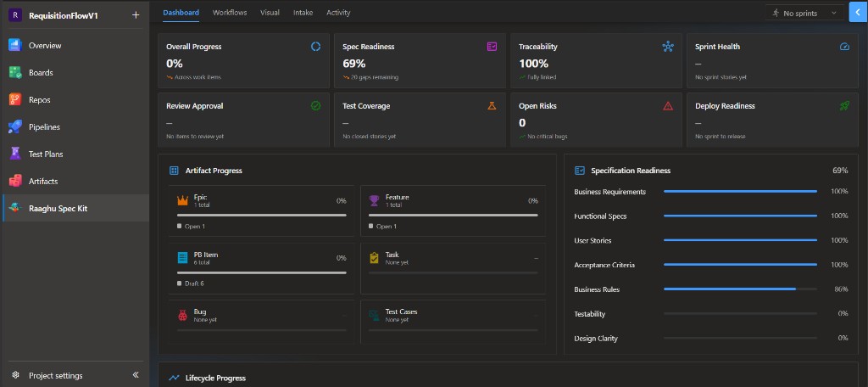This screenshot has height=387, width=868.
Task: Open the Overview hub icon
Action: [x=15, y=46]
